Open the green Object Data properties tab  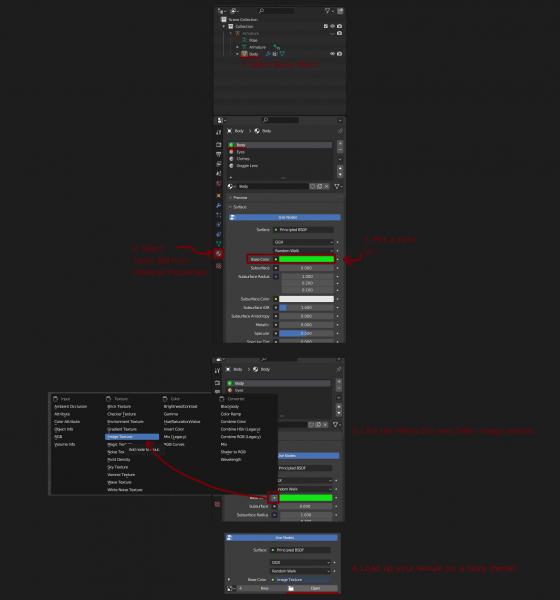[219, 244]
